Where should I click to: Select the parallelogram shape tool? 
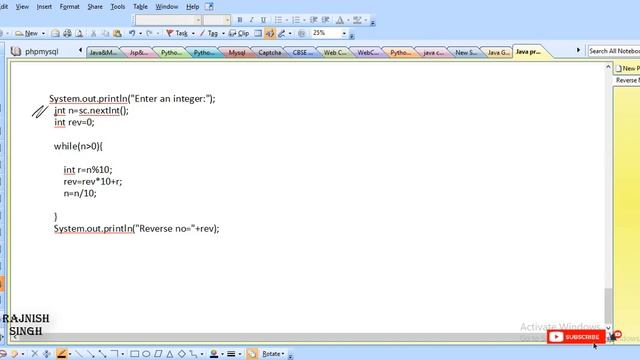[x=158, y=354]
